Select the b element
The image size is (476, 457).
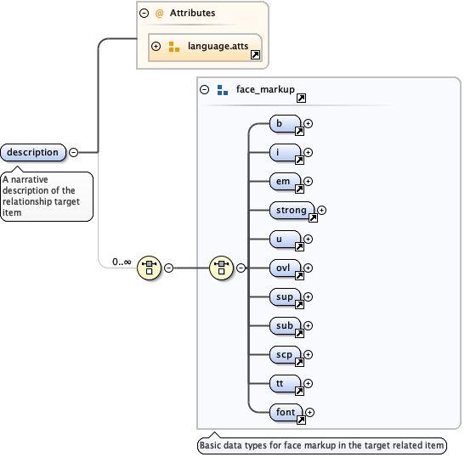[x=285, y=123]
